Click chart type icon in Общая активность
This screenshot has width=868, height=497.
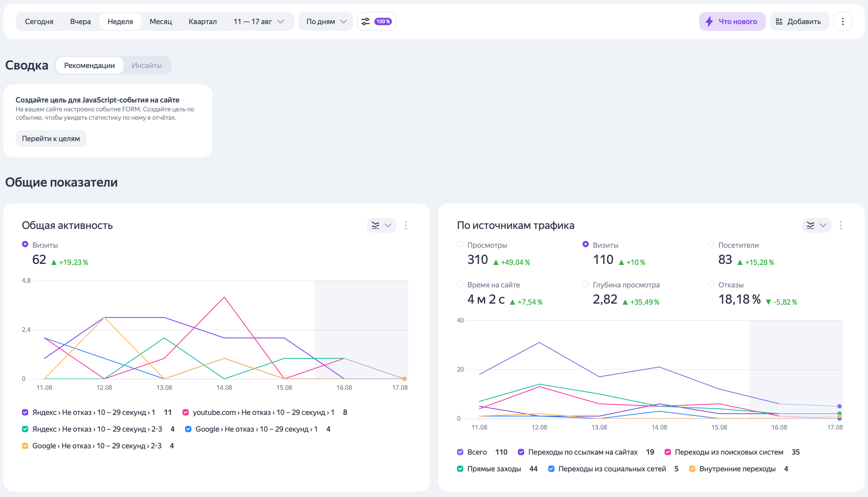[375, 225]
